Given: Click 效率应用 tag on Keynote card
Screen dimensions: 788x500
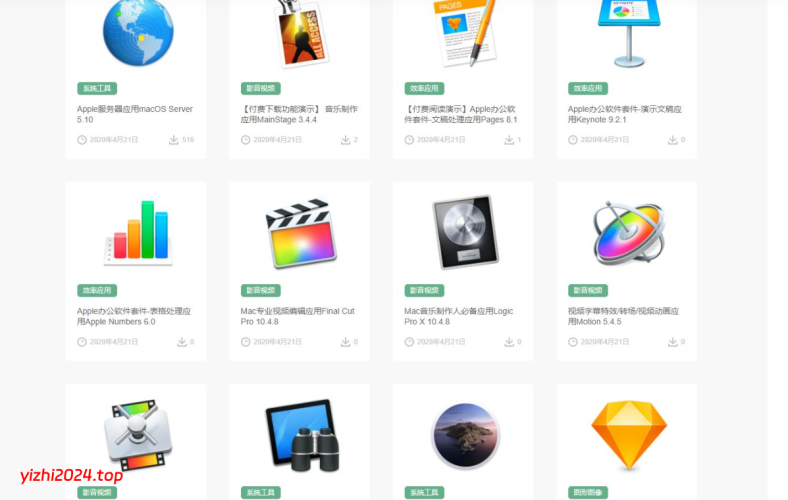Looking at the screenshot, I should 588,88.
